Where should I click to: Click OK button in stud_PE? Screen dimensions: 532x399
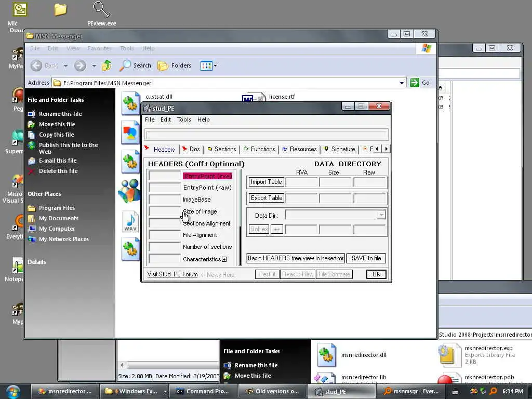376,274
